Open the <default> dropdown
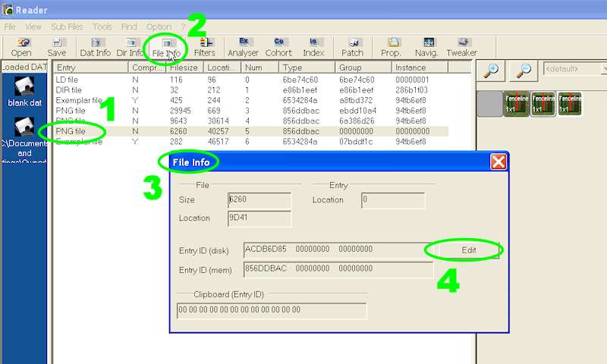 tap(575, 69)
